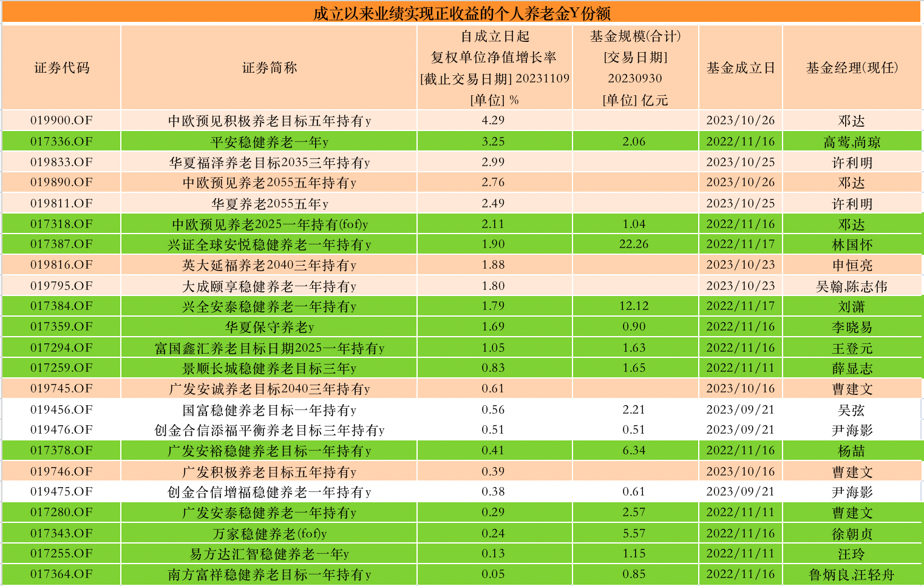The width and height of the screenshot is (924, 586).
Task: Select date cell 2023/10/16 for 019745.OF
Action: [x=741, y=388]
